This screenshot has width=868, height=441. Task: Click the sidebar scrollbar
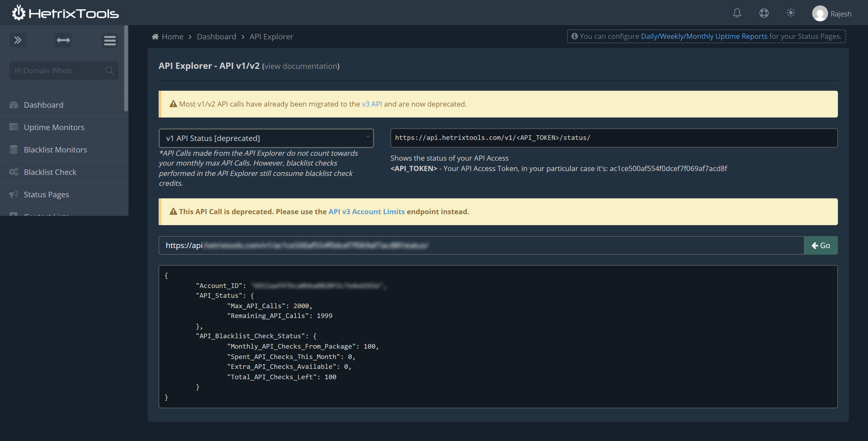pos(126,68)
